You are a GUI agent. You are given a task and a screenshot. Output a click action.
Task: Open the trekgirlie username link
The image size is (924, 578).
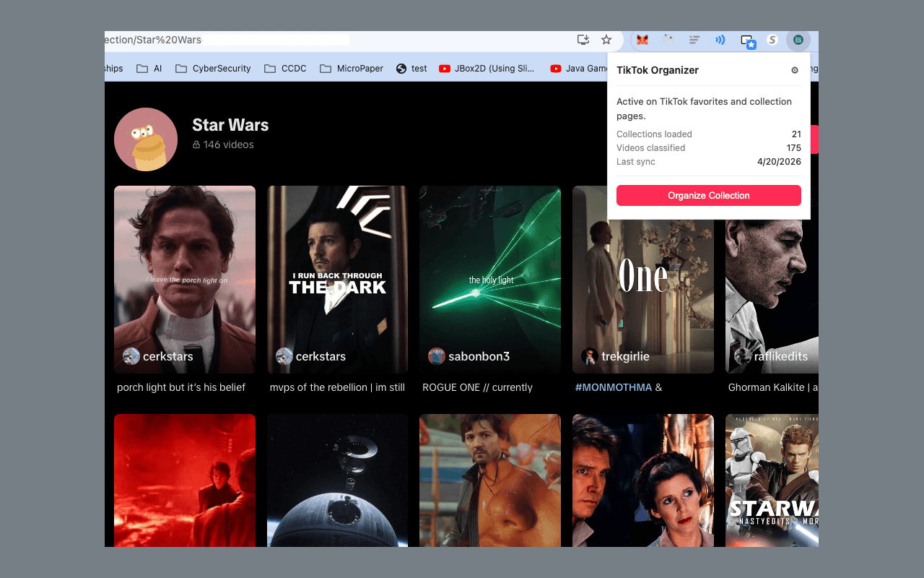[626, 356]
